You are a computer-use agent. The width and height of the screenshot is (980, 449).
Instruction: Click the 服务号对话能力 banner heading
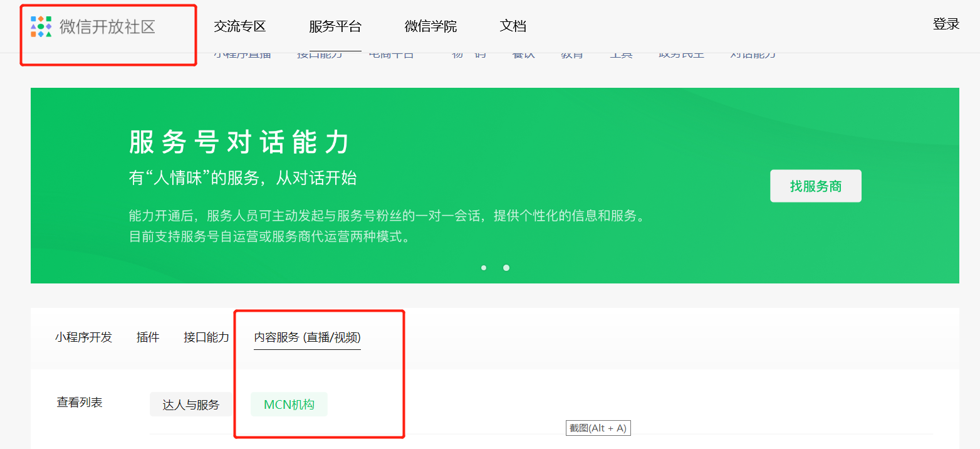pyautogui.click(x=239, y=143)
